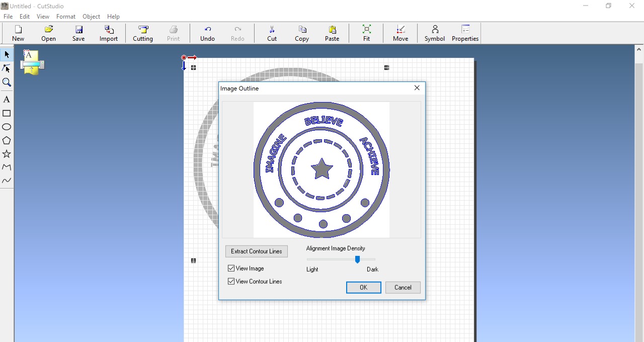Restore down the CutStudio window
The width and height of the screenshot is (644, 342).
coord(609,6)
